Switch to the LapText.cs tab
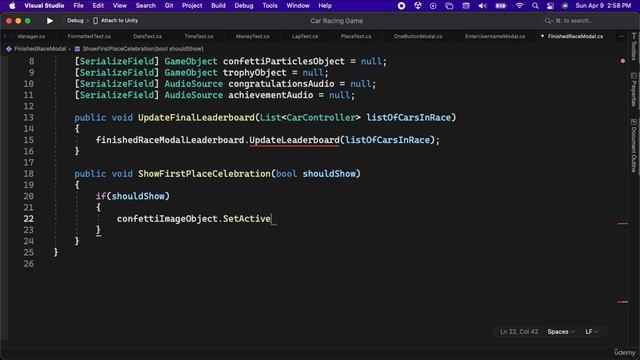640x360 pixels. pos(305,36)
